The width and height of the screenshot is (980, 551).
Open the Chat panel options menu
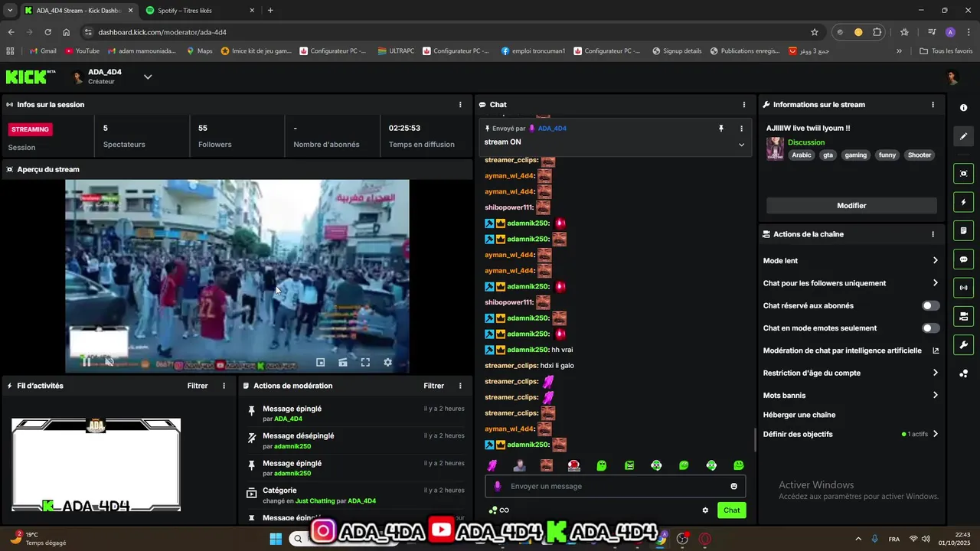pos(744,105)
